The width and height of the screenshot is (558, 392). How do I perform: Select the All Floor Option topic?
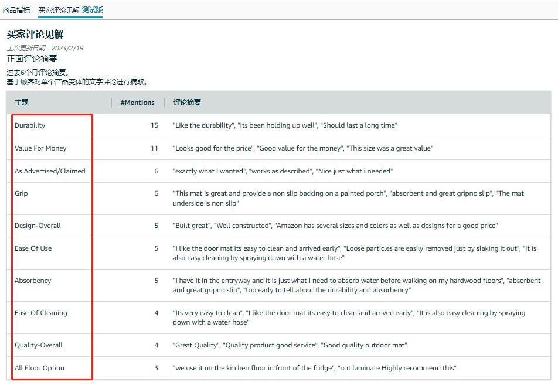pyautogui.click(x=39, y=368)
